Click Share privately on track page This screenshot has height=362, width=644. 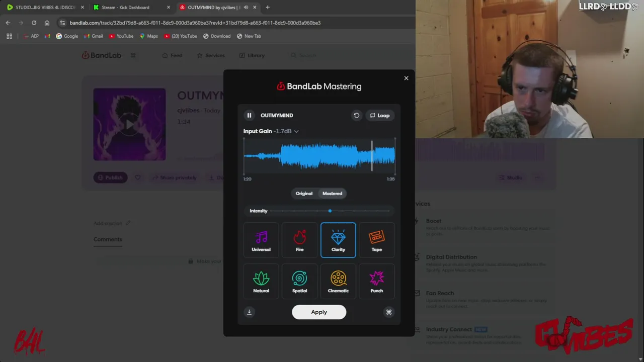coord(174,177)
